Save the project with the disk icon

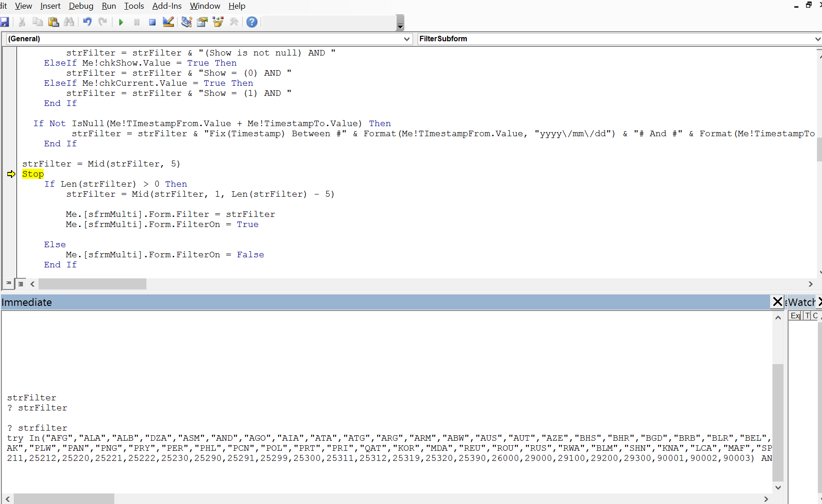5,22
